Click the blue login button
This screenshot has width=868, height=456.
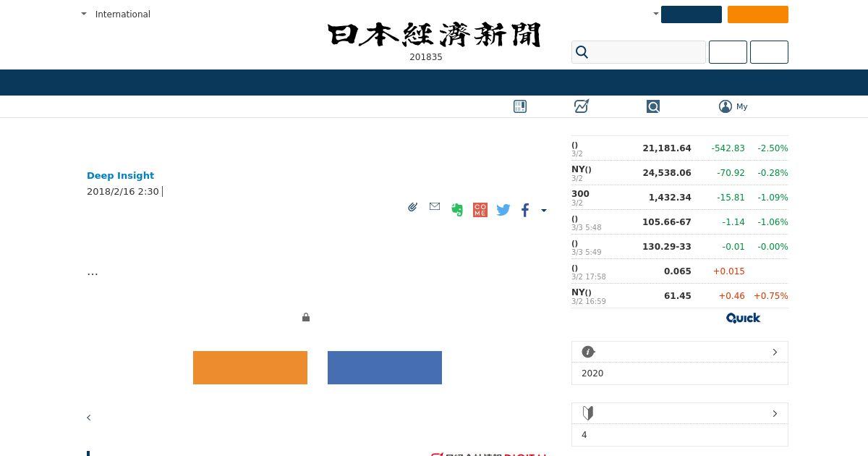pyautogui.click(x=385, y=368)
